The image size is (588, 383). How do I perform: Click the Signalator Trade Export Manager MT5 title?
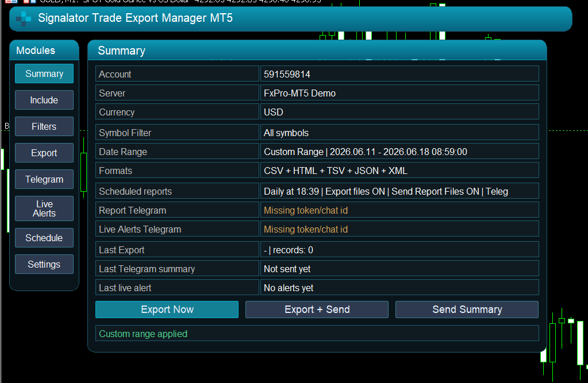coord(136,18)
